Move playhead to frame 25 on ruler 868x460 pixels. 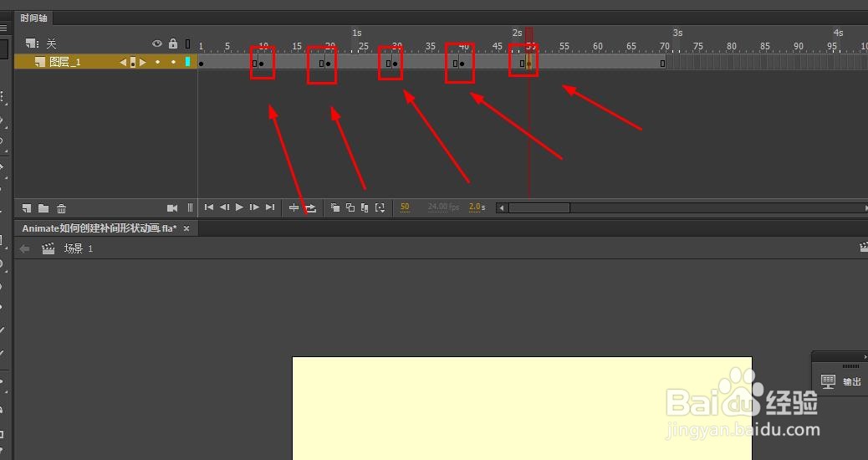point(363,47)
